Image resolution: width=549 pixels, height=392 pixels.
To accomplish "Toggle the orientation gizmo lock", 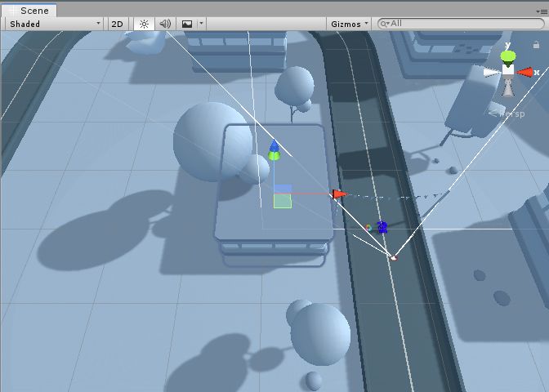I will tap(536, 45).
